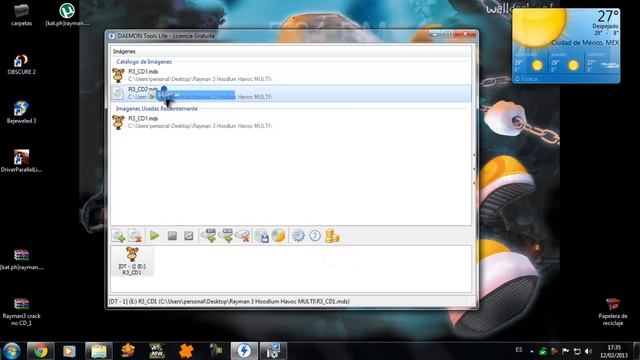The width and height of the screenshot is (640, 360).
Task: Click the Ciudad de México location text
Action: coord(585,42)
